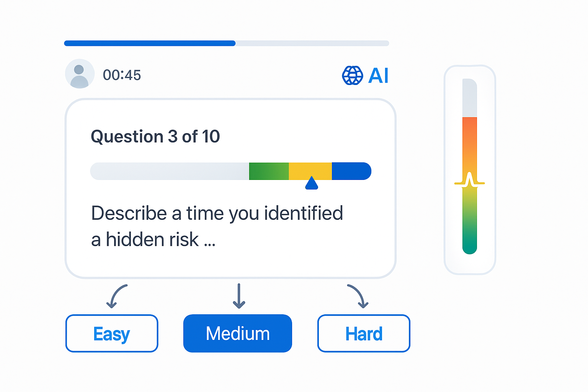Click the down arrow above Medium
Image resolution: width=588 pixels, height=392 pixels.
point(239,296)
